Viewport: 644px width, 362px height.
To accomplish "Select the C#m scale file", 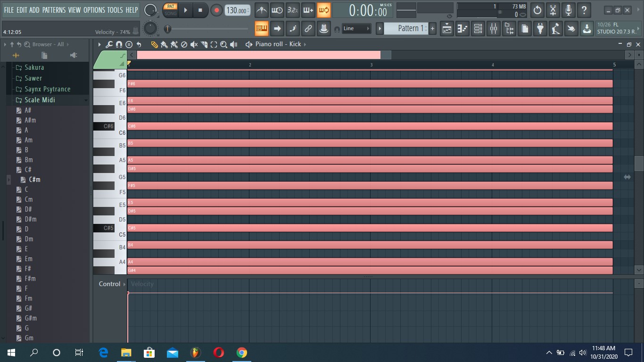I will tap(34, 180).
